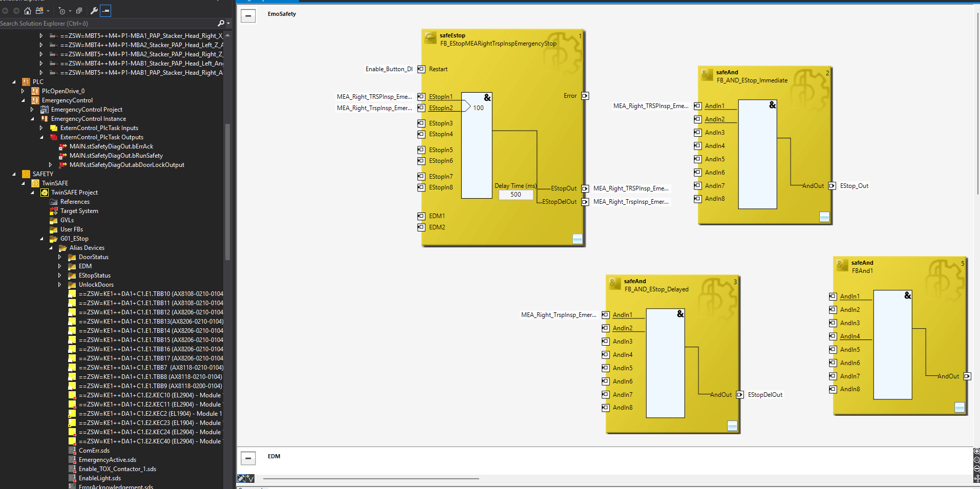Click the Home icon in Solution Explorer toolbar

28,11
